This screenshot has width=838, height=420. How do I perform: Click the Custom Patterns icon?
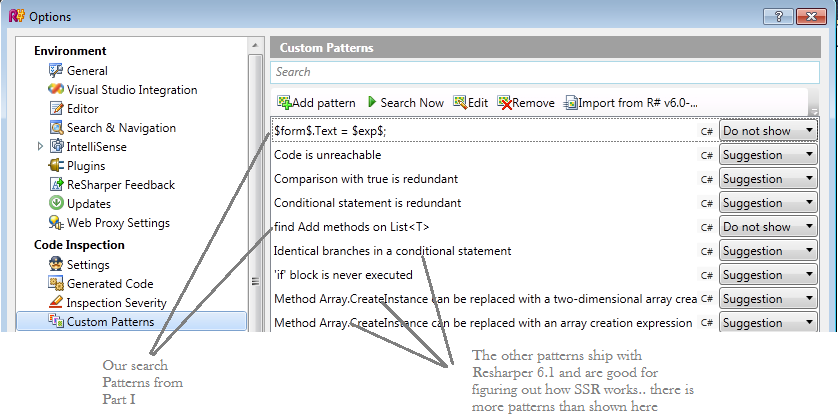click(x=56, y=322)
